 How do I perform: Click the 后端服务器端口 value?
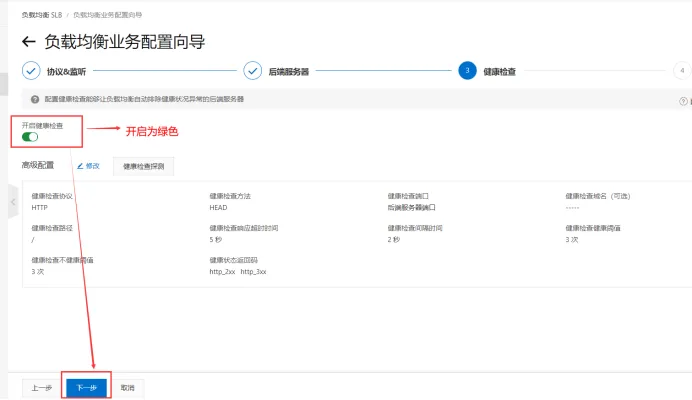point(411,208)
